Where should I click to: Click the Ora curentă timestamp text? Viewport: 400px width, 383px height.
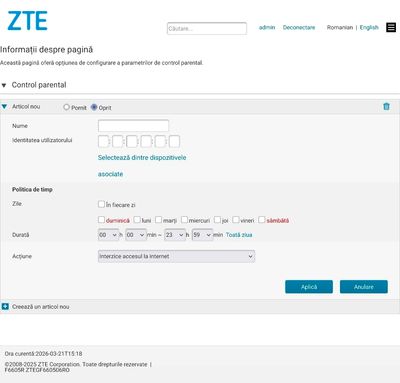tap(43, 354)
